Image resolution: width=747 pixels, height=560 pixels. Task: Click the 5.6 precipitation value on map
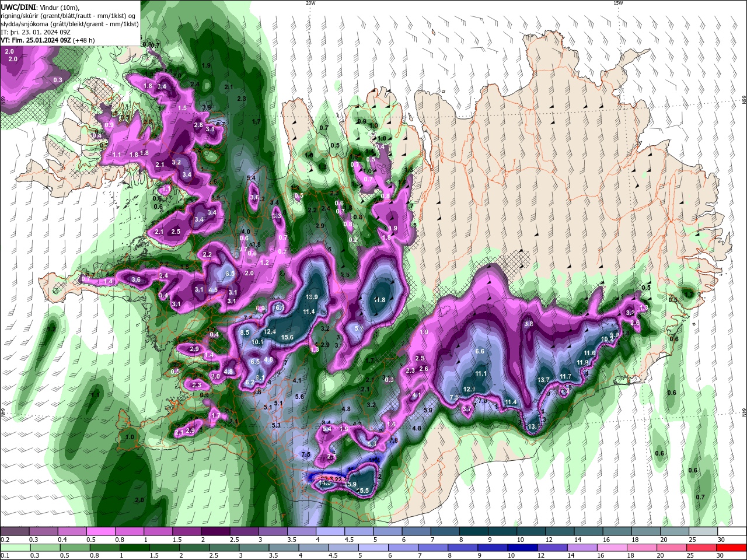[x=300, y=397]
